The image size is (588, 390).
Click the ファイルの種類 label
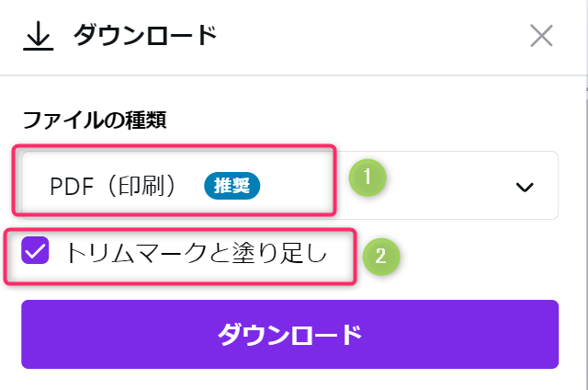click(93, 120)
